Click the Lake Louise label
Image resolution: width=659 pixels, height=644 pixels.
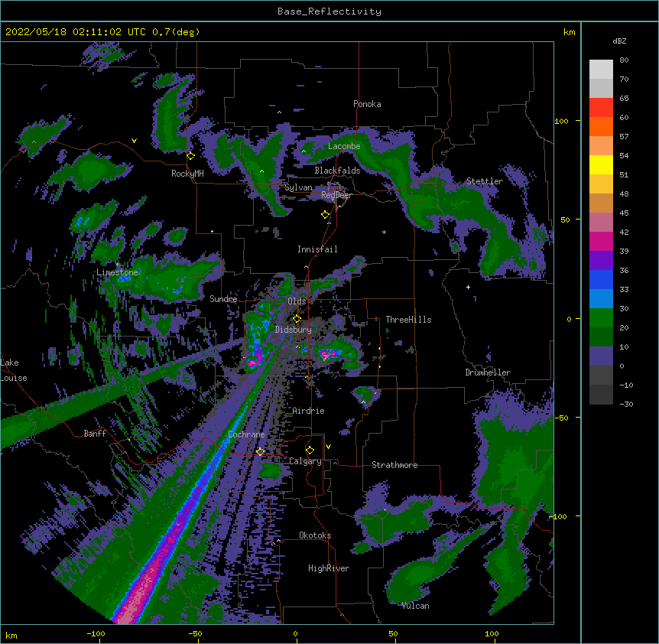(x=14, y=370)
